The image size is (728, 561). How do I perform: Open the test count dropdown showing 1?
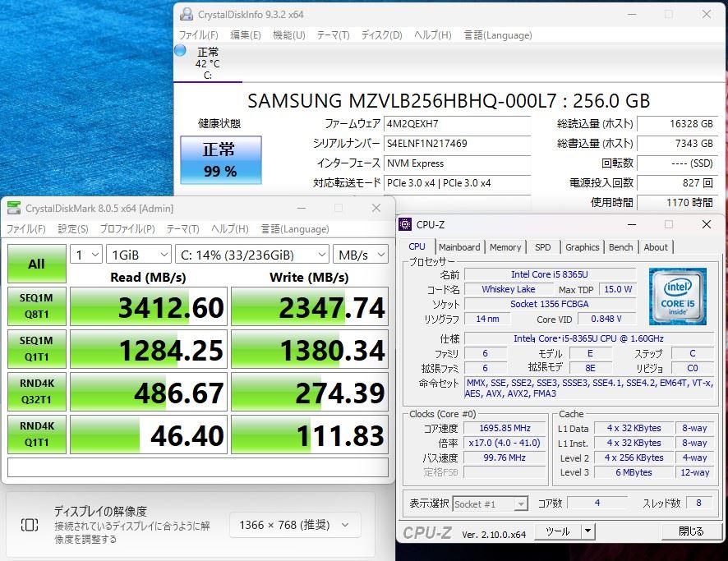[x=86, y=255]
